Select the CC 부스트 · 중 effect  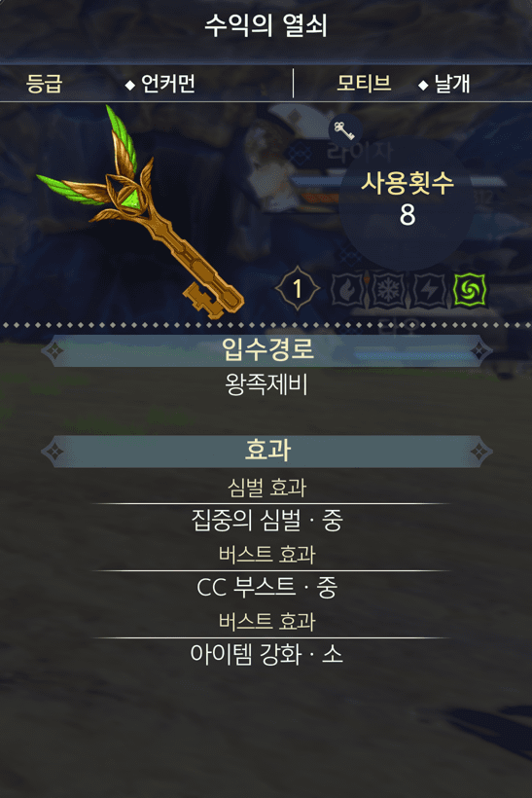[266, 587]
